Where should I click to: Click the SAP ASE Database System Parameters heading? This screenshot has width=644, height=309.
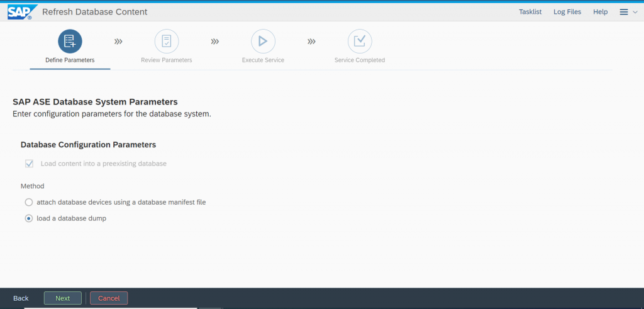[96, 101]
